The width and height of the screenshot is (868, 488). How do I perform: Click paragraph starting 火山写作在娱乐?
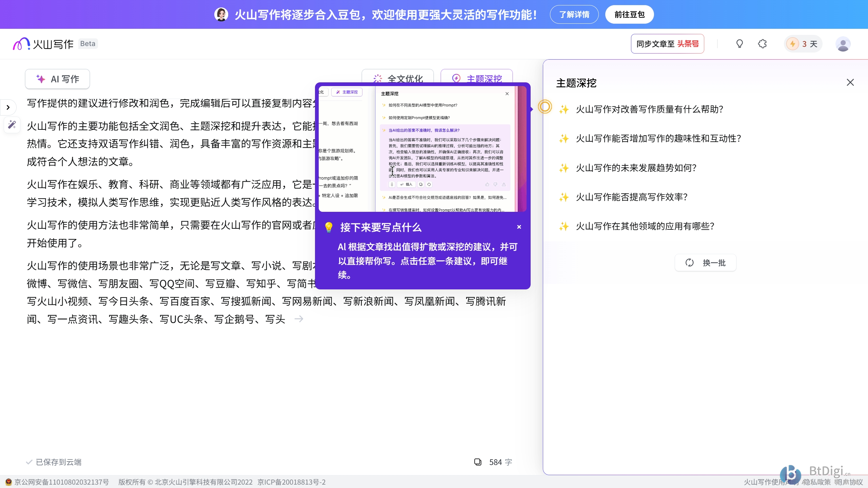(x=171, y=193)
